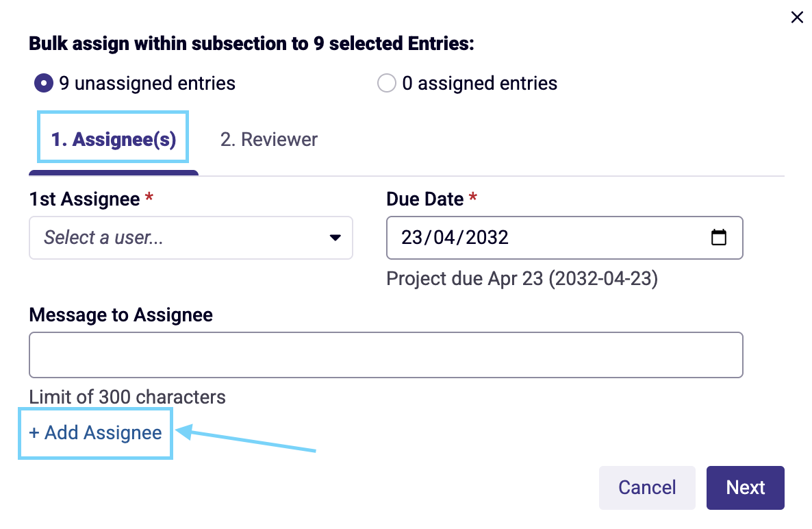Click the '9 unassigned entries' label text
Image resolution: width=812 pixels, height=529 pixels.
[147, 83]
